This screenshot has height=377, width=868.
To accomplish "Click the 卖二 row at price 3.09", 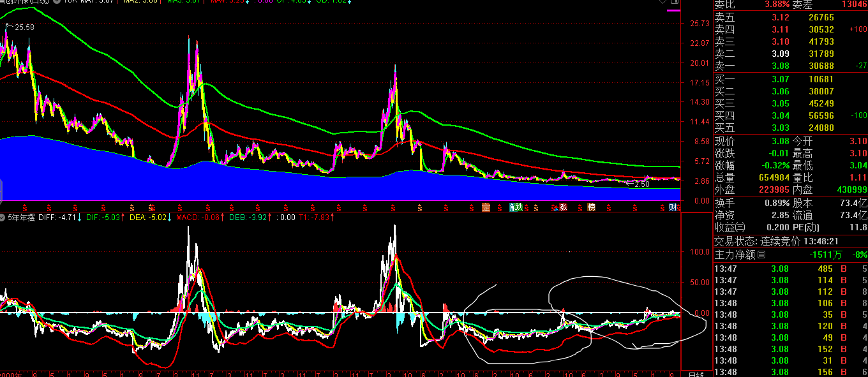I will pyautogui.click(x=790, y=54).
